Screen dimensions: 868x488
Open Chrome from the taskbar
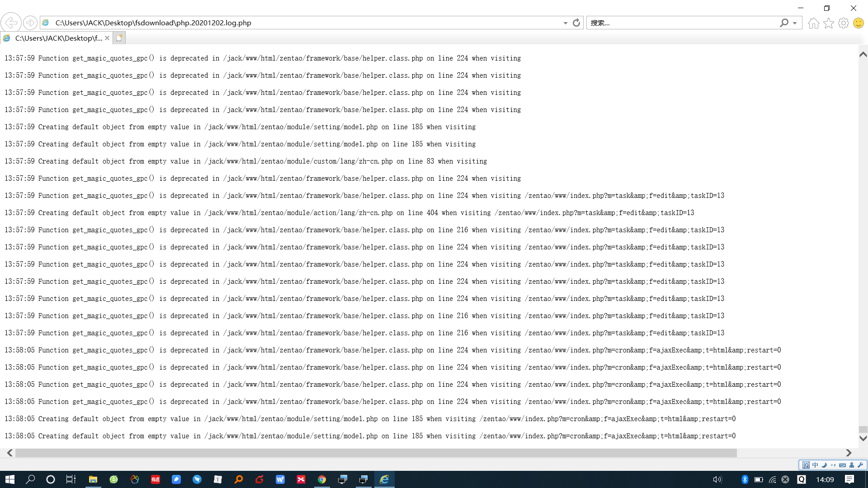click(x=321, y=479)
